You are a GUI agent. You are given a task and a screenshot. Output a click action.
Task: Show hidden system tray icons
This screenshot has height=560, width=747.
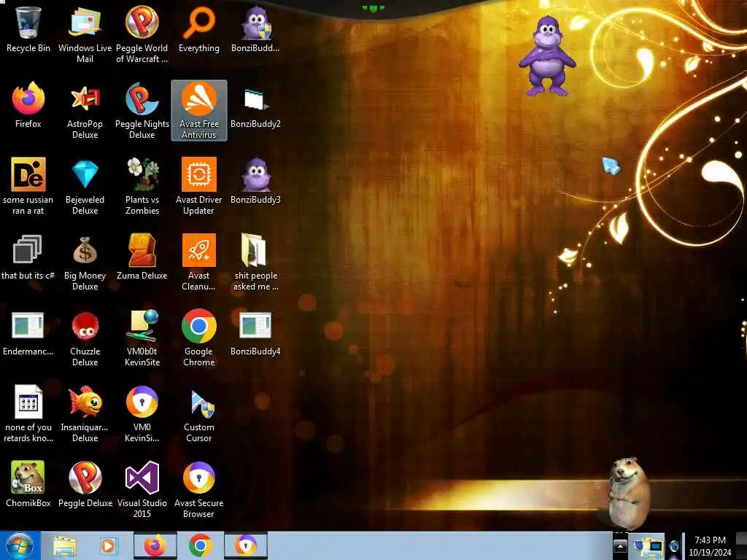(x=620, y=546)
